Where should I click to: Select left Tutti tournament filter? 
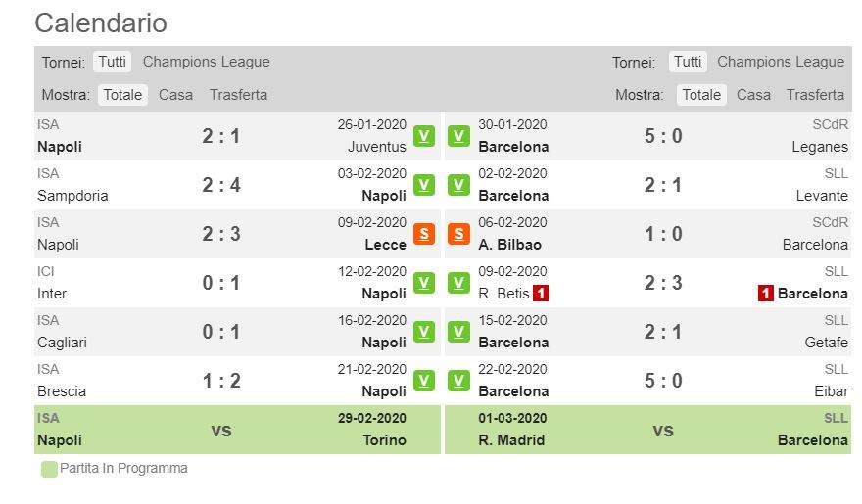coord(113,62)
